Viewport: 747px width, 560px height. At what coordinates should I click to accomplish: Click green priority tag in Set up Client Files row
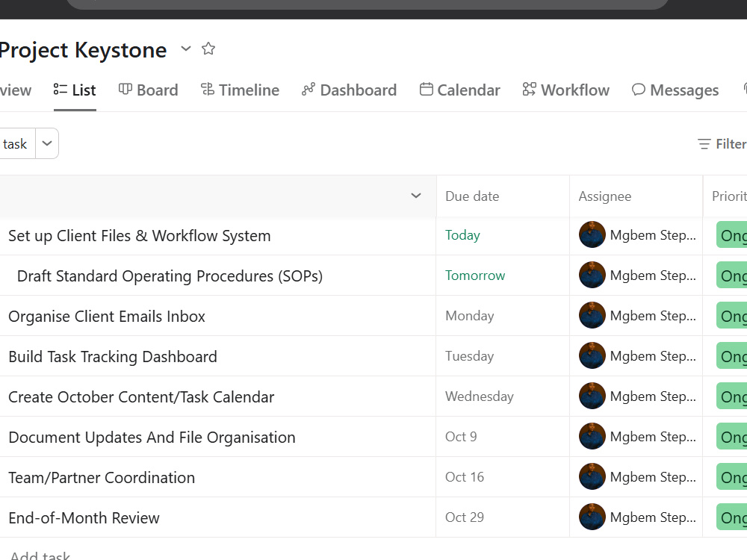(732, 234)
